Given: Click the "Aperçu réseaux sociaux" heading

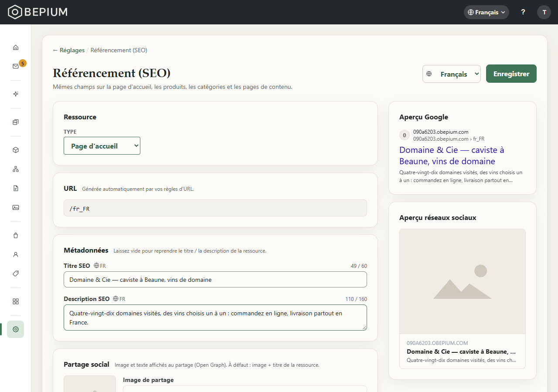Looking at the screenshot, I should tap(438, 218).
